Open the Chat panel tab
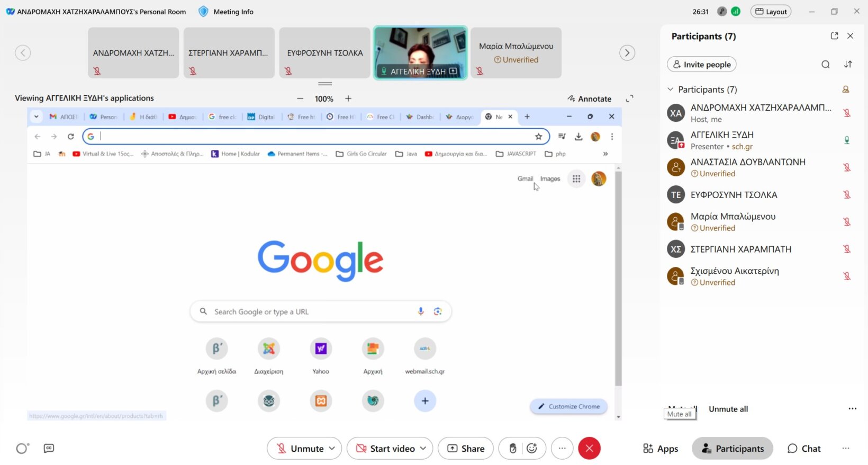The width and height of the screenshot is (868, 465). (804, 449)
